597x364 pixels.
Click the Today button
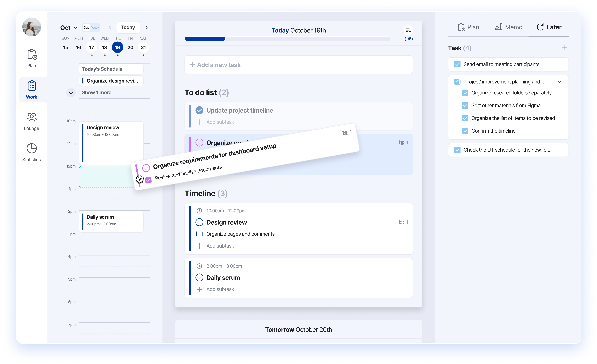[128, 27]
